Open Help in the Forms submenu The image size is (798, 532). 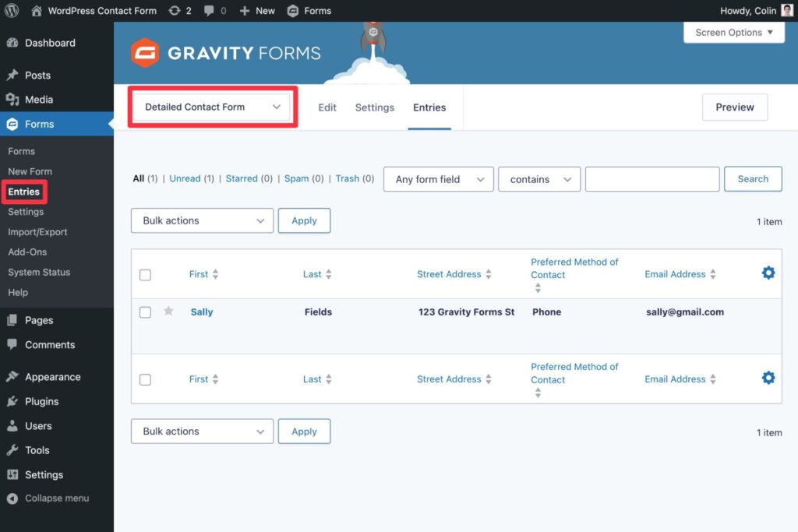point(18,292)
